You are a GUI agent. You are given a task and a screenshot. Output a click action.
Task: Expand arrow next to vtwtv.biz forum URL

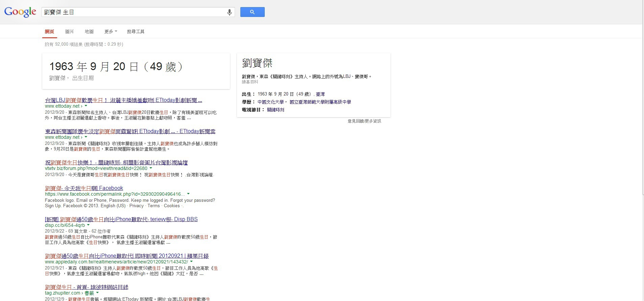[151, 168]
